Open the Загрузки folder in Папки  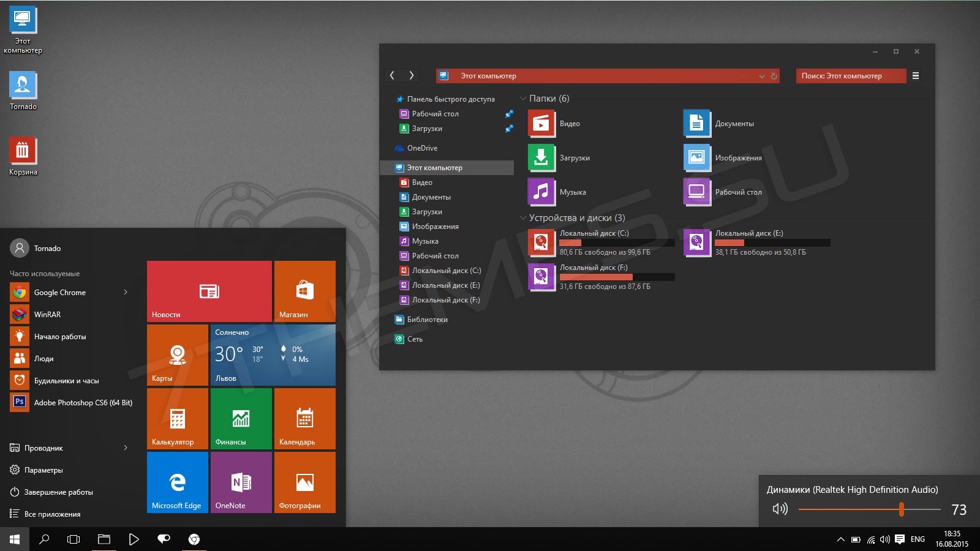point(541,158)
